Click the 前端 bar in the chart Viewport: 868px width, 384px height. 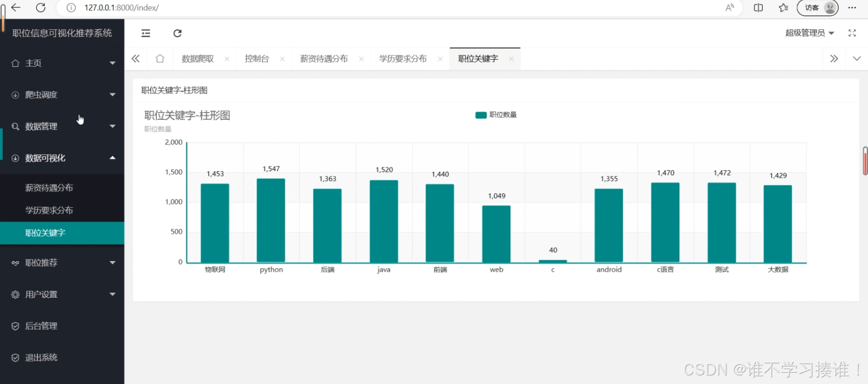pyautogui.click(x=440, y=223)
